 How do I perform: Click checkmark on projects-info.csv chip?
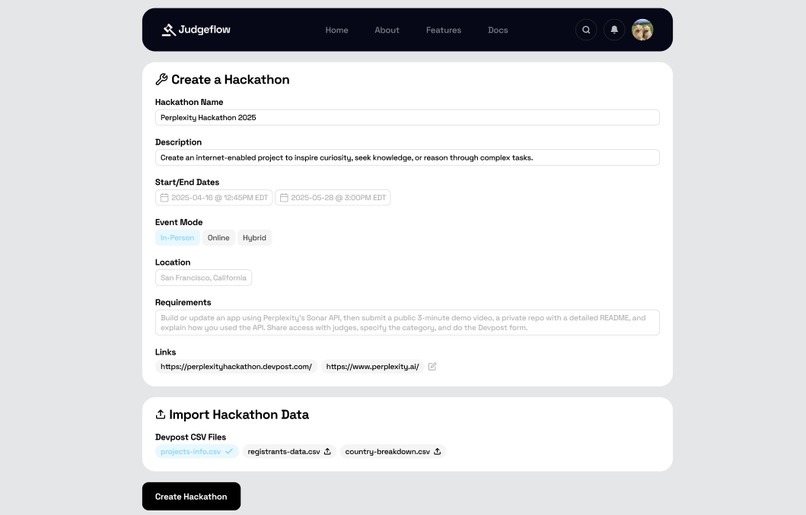(229, 451)
